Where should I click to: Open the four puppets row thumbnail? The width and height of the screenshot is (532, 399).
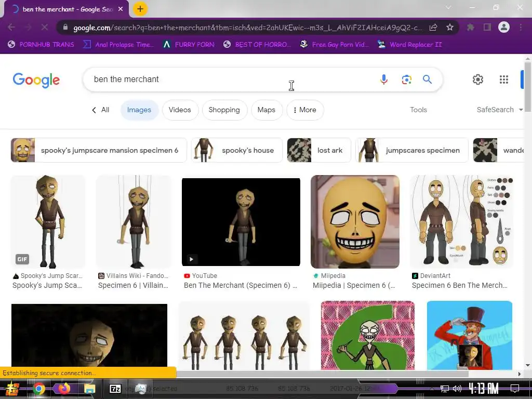click(x=244, y=335)
